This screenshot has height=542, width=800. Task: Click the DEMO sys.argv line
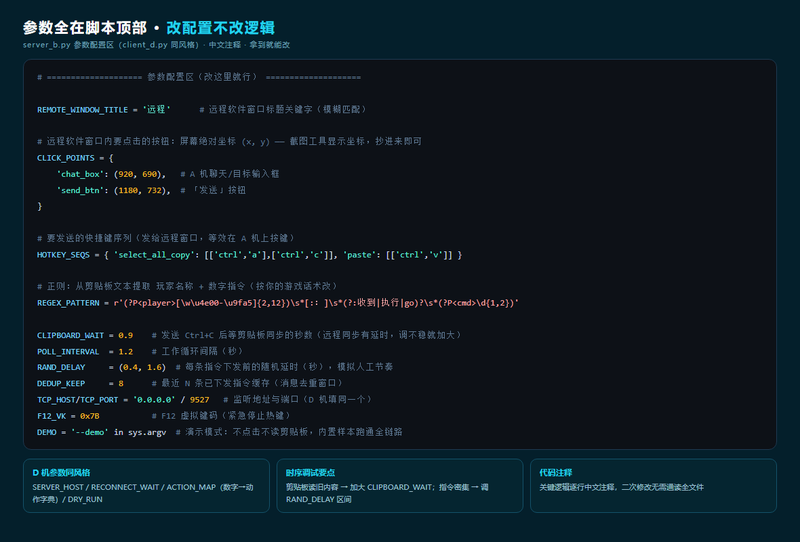coord(219,432)
